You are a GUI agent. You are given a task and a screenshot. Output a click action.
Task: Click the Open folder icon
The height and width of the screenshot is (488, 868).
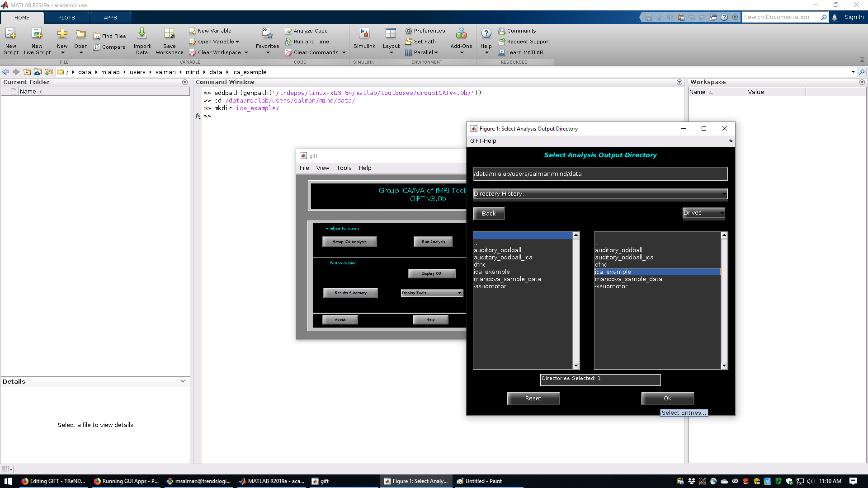pos(81,34)
